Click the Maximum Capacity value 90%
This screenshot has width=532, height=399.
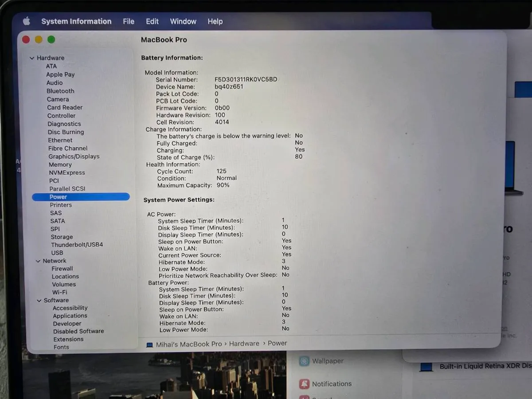pos(223,185)
